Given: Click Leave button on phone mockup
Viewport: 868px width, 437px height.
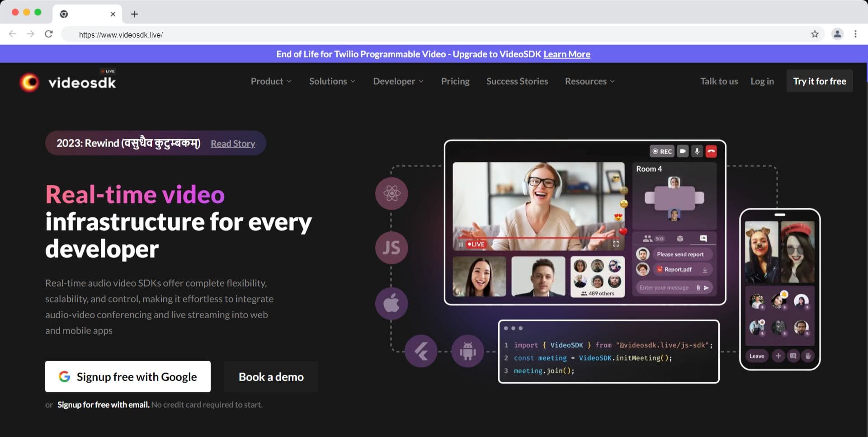Looking at the screenshot, I should pos(757,356).
